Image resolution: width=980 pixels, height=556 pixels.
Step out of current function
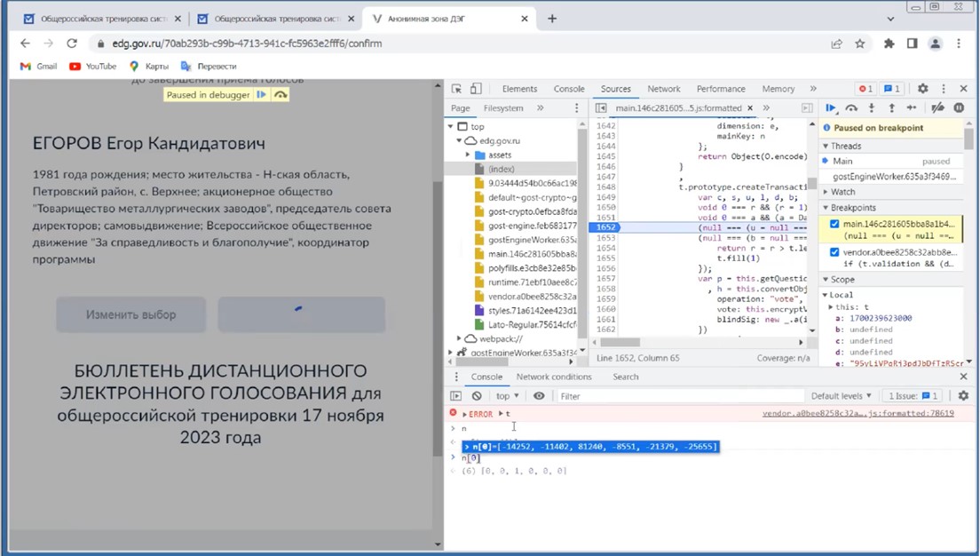[x=891, y=108]
